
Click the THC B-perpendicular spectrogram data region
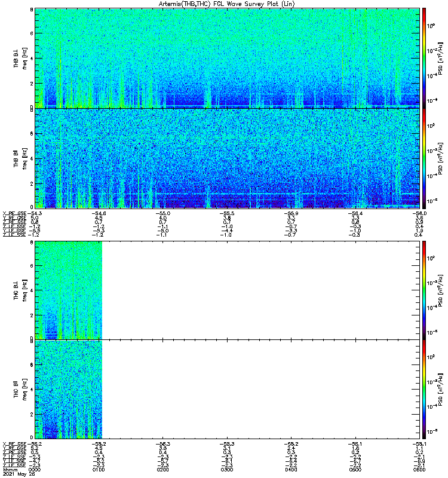point(69,290)
